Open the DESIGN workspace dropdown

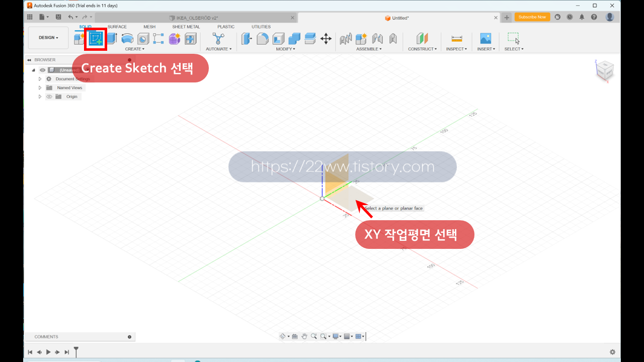(x=48, y=38)
